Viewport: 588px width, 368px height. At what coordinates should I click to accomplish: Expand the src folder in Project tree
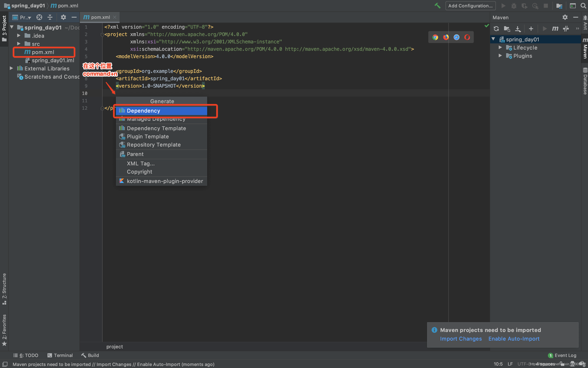coord(19,44)
